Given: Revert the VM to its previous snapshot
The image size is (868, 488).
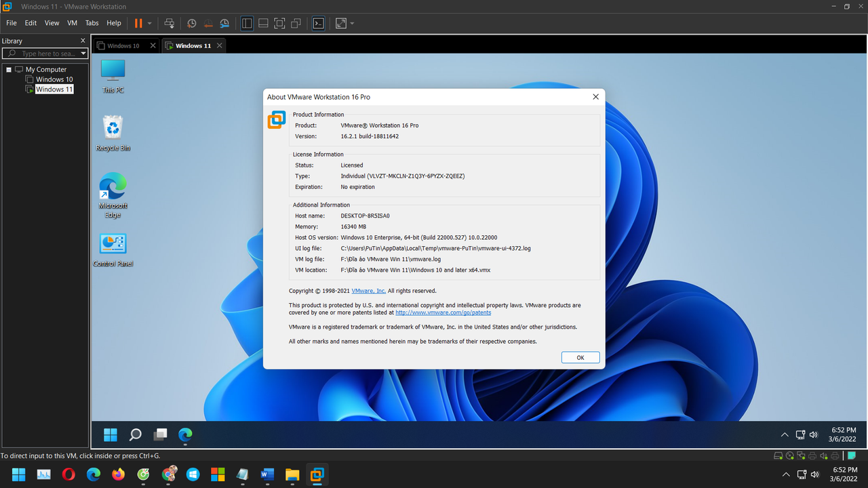Looking at the screenshot, I should [x=208, y=23].
